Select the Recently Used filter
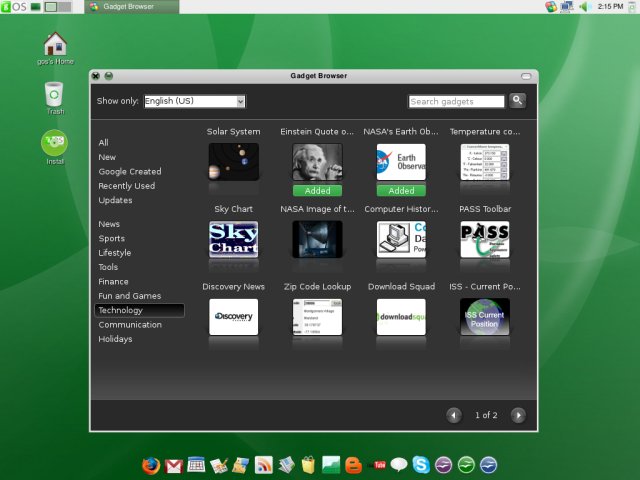This screenshot has height=480, width=640. click(127, 186)
